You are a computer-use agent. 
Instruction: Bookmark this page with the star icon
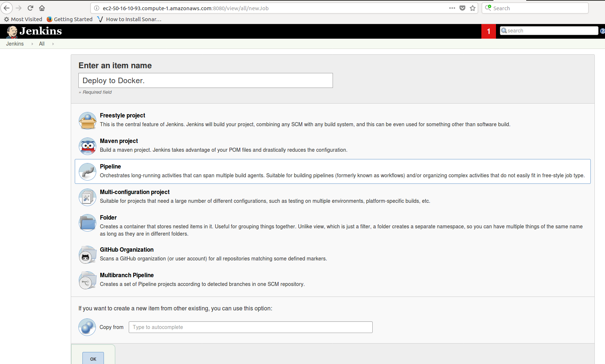coord(473,8)
